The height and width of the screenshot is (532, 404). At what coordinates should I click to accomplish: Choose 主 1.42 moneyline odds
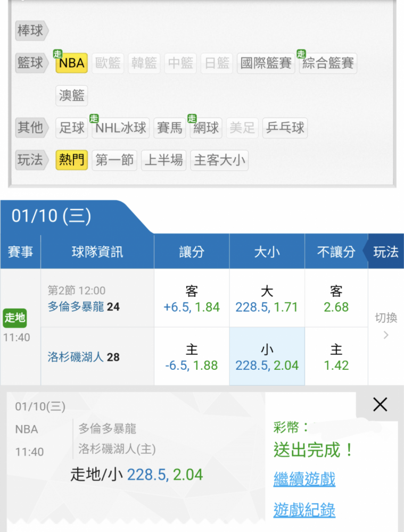[336, 356]
